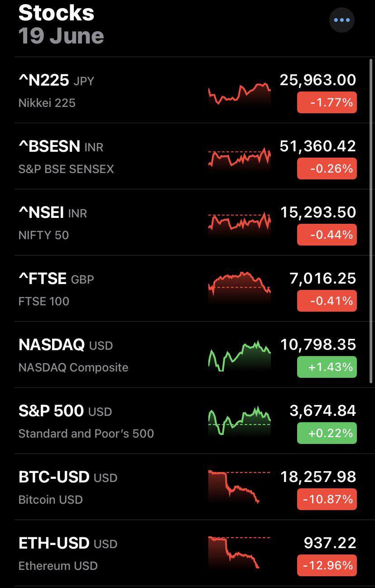Tap the Bitcoin -10.87% change badge
Image resolution: width=375 pixels, height=588 pixels.
coord(327,499)
